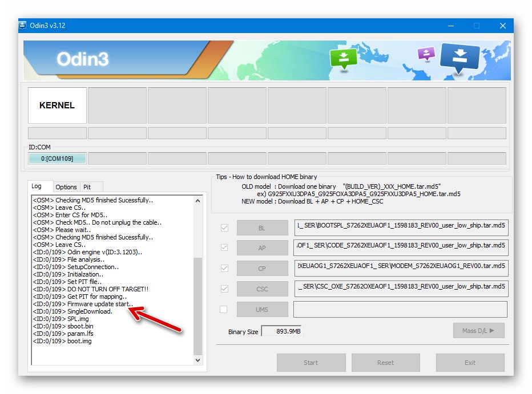
Task: Toggle the CSC checkbox
Action: pos(224,289)
